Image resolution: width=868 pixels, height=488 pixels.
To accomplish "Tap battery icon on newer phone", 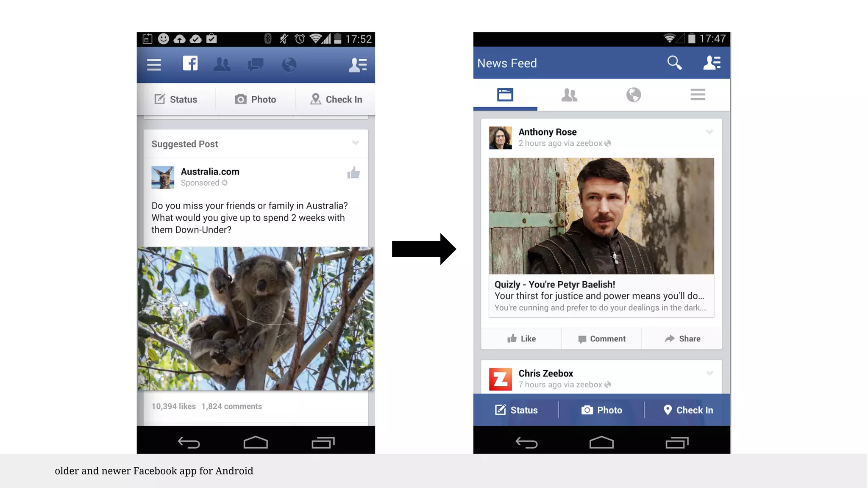I will [692, 39].
